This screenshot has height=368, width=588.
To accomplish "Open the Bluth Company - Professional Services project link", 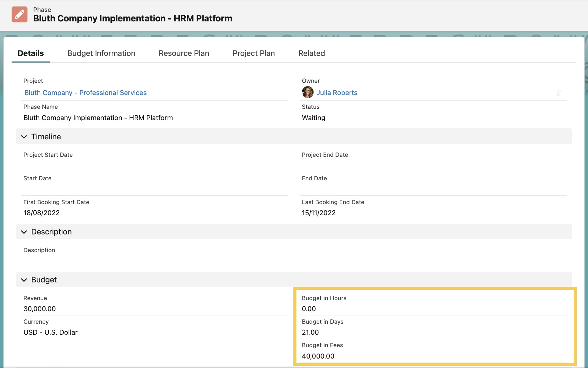I will (x=85, y=93).
